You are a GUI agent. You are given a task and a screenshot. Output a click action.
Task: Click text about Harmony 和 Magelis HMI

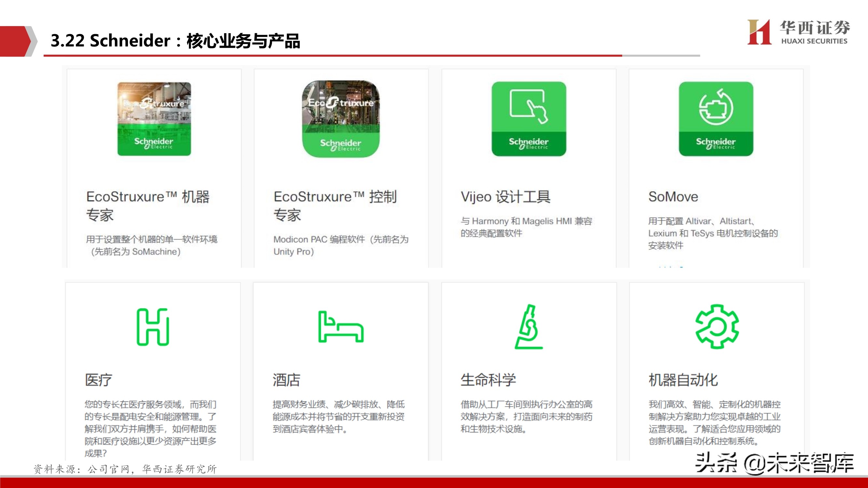click(x=526, y=227)
